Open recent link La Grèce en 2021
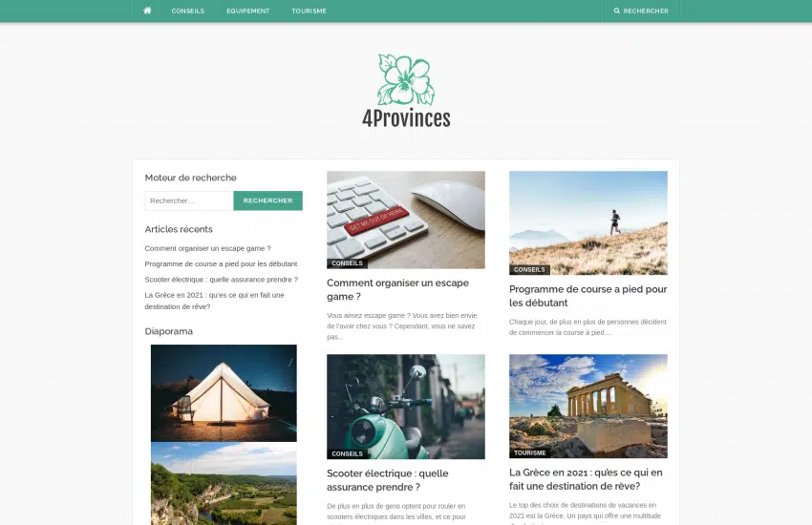This screenshot has height=525, width=812. (x=214, y=301)
